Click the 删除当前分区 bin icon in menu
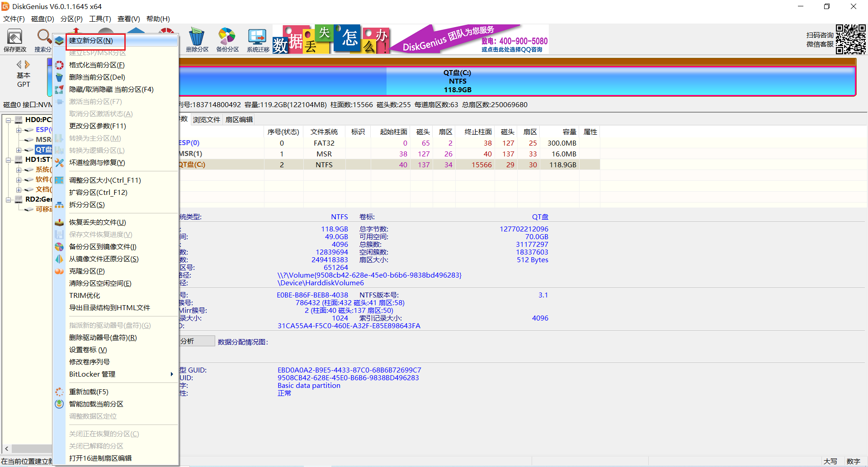Screen dimensions: 868x467 click(x=59, y=77)
